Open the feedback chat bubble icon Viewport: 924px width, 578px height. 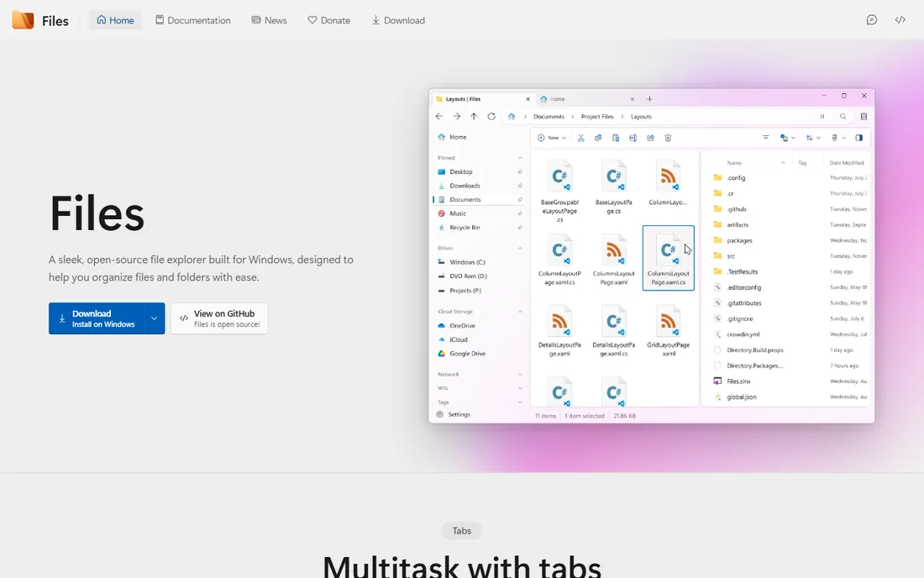[x=872, y=20]
